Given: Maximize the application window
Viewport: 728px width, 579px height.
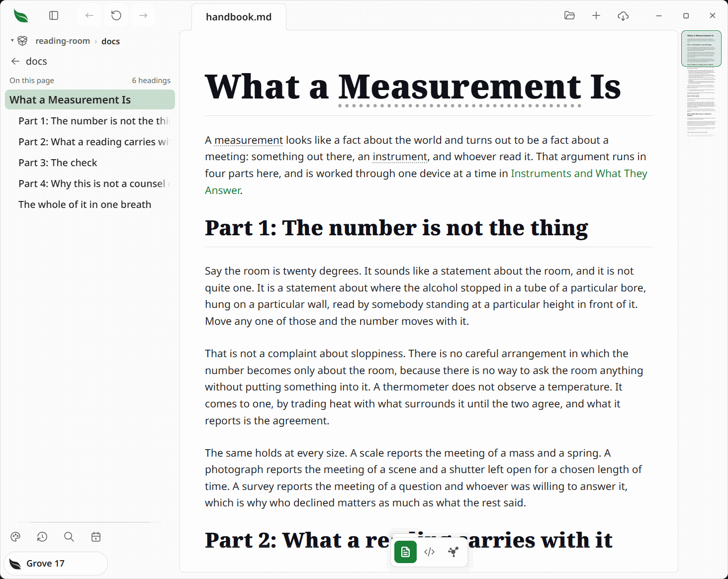Looking at the screenshot, I should tap(686, 16).
